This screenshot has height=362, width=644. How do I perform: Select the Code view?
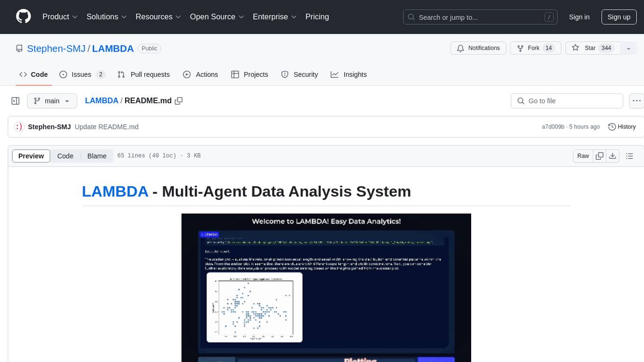(65, 156)
